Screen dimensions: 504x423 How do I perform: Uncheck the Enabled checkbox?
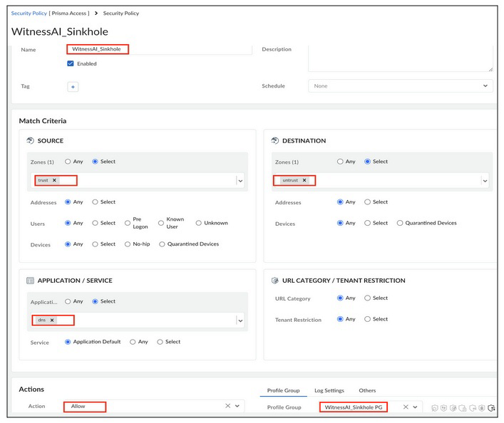point(71,63)
